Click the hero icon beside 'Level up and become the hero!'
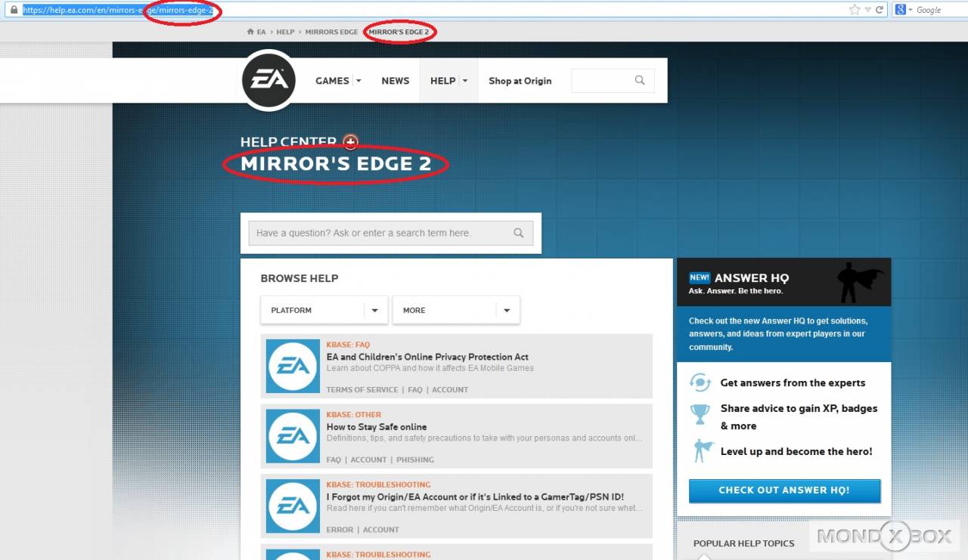Viewport: 968px width, 560px height. (x=702, y=450)
